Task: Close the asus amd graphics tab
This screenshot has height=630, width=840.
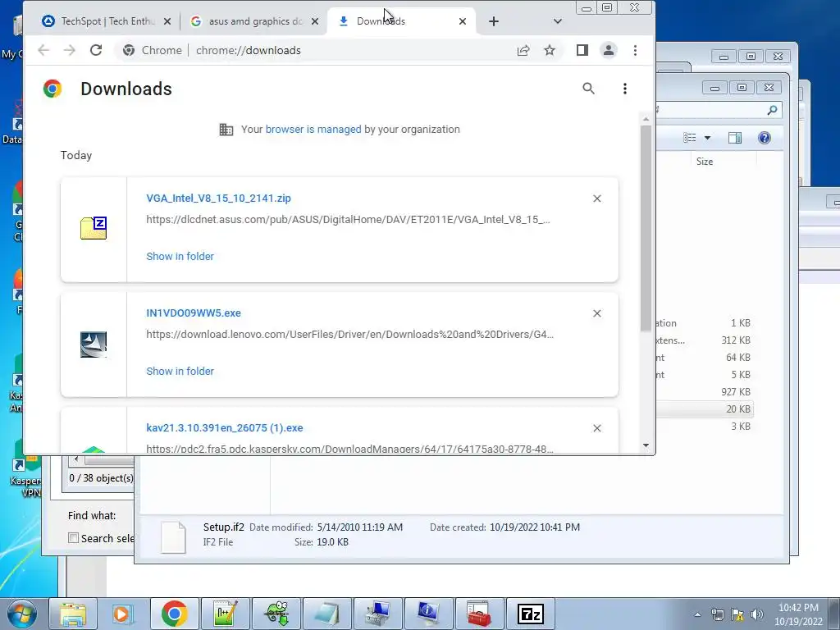Action: point(315,21)
